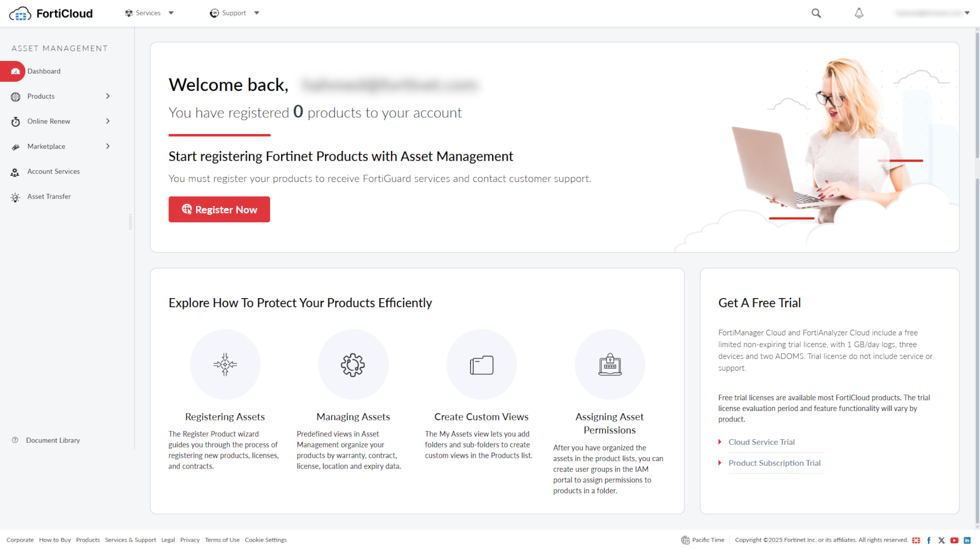The width and height of the screenshot is (980, 549).
Task: Click the Support globe icon in header
Action: tap(214, 13)
